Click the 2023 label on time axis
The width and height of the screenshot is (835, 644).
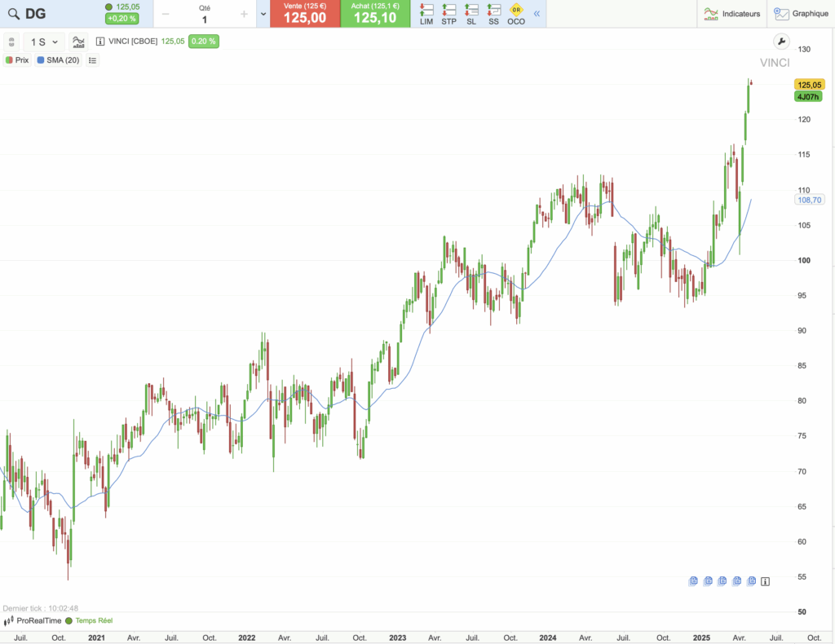(397, 637)
